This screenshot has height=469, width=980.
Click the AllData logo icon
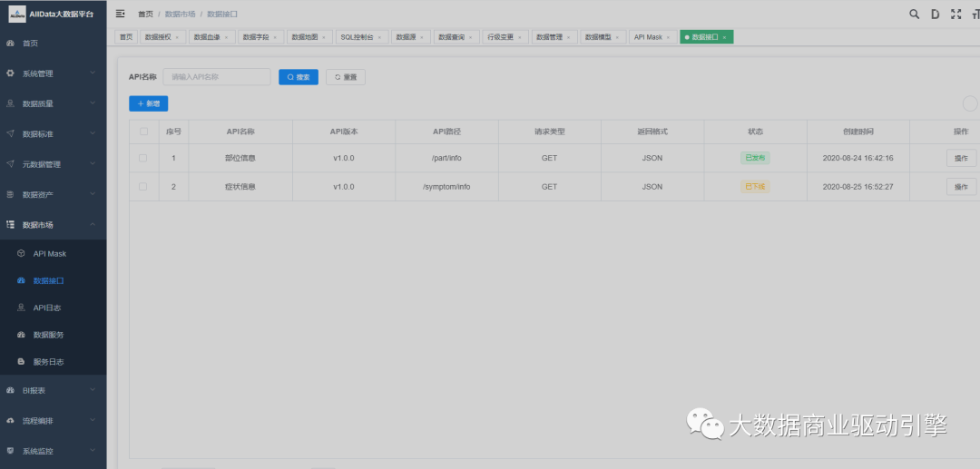[17, 15]
